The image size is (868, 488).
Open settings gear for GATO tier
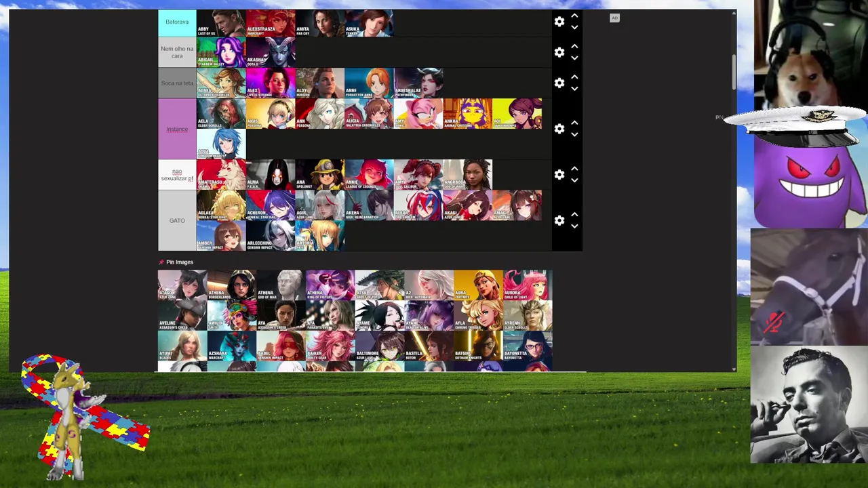click(559, 220)
